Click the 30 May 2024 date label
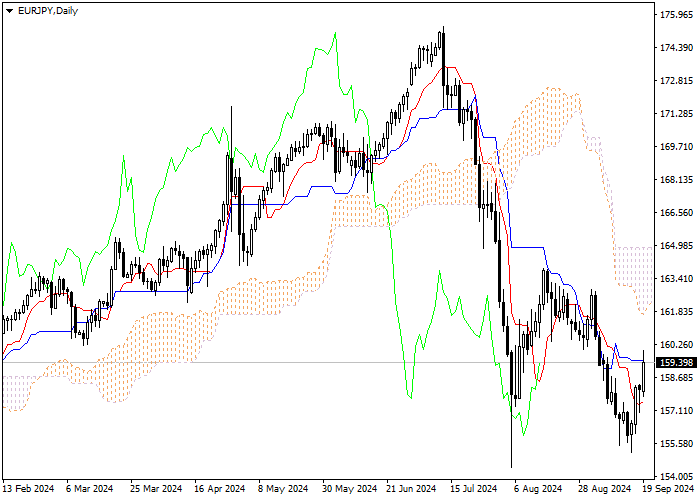700x500 pixels. click(x=350, y=489)
